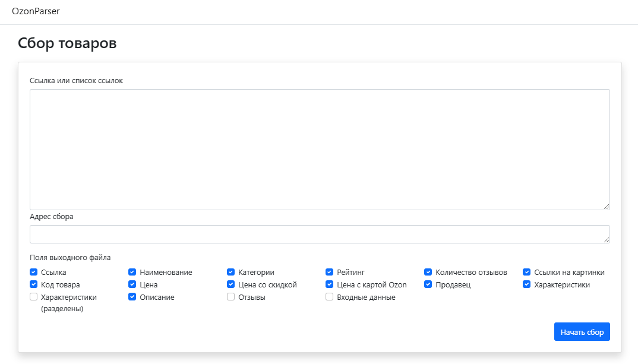Disable the Категории output field
The width and height of the screenshot is (638, 364).
click(231, 272)
